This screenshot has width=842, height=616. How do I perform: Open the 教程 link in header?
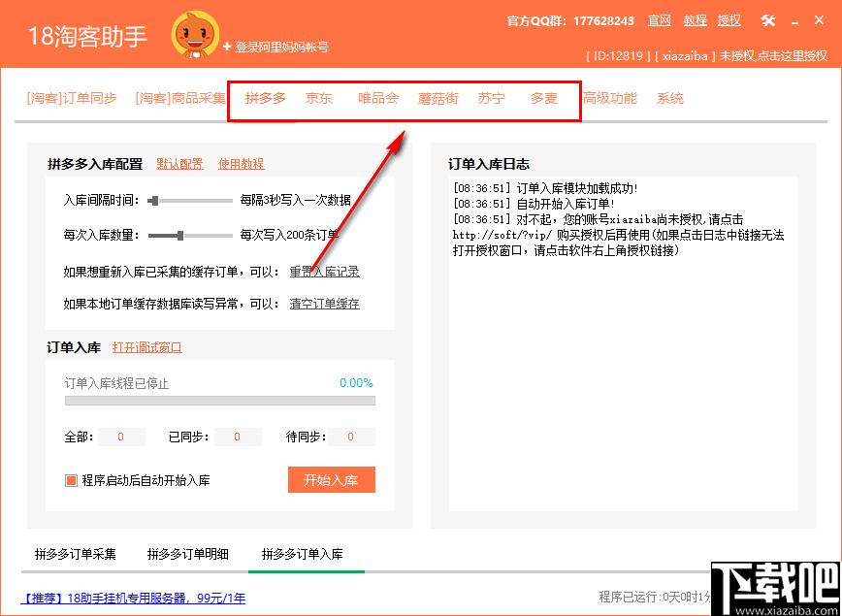pos(695,21)
